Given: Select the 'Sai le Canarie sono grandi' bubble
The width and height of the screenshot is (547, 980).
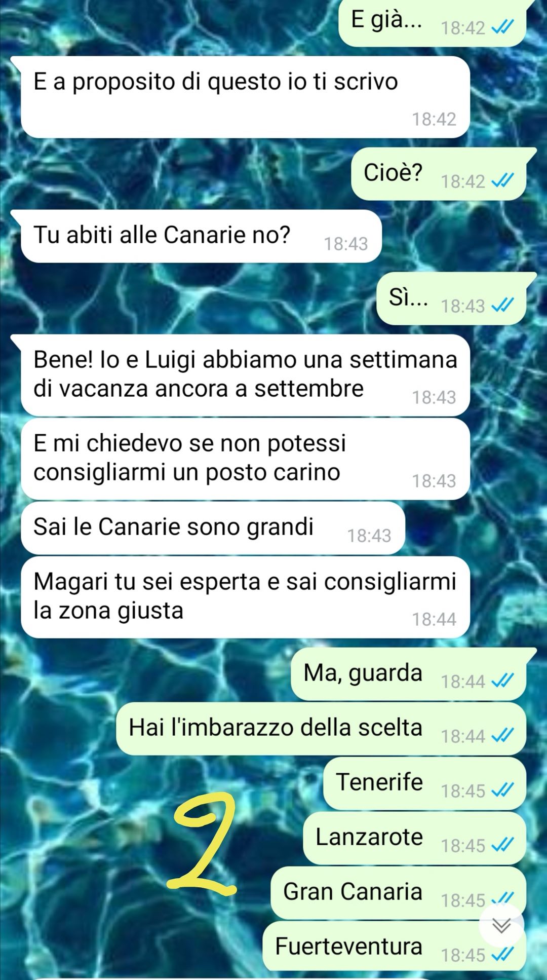Looking at the screenshot, I should (213, 528).
